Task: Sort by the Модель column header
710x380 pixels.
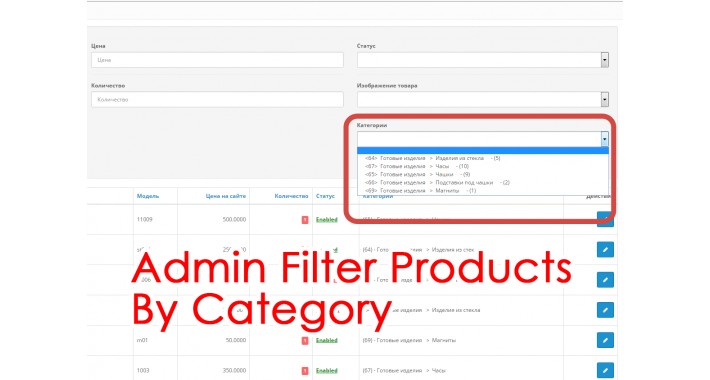Action: click(x=148, y=196)
